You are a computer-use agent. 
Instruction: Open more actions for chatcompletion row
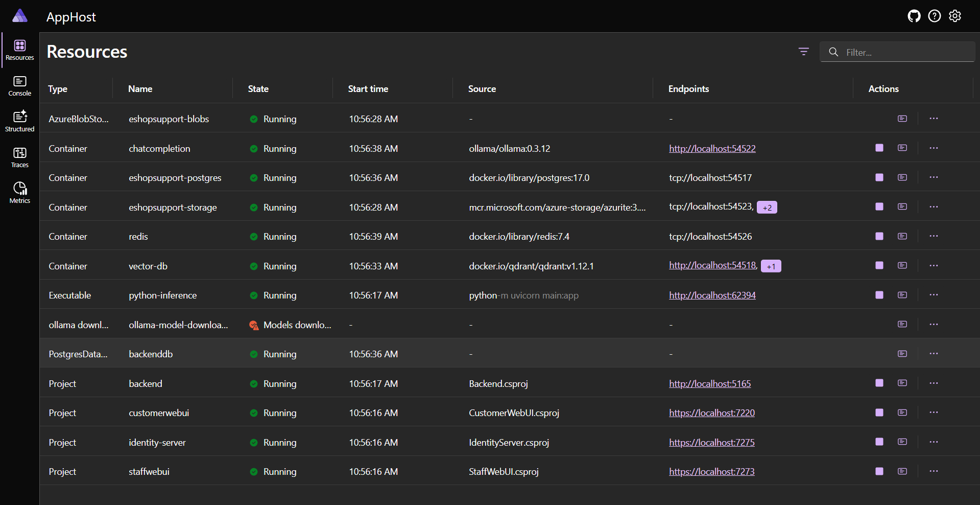934,148
